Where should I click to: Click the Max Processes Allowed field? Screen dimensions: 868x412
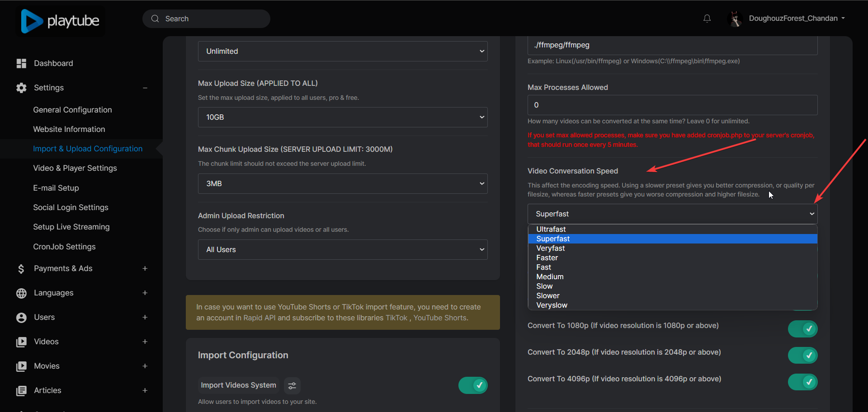point(672,105)
